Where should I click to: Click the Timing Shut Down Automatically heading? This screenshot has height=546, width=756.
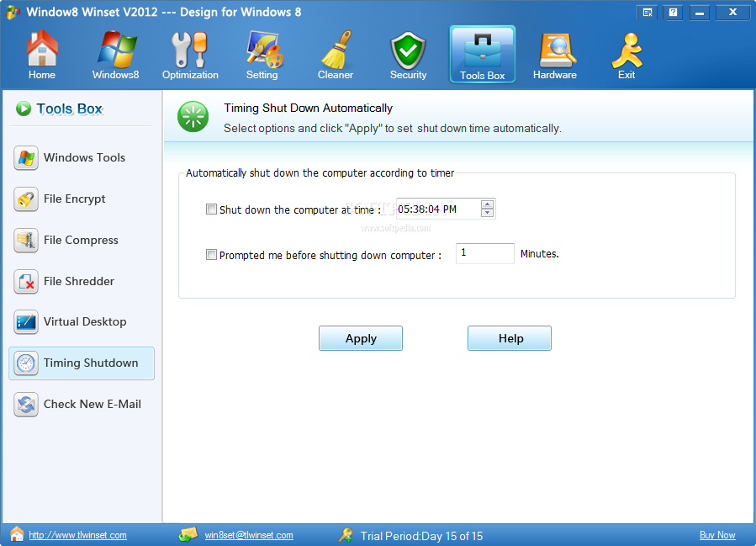[x=308, y=108]
